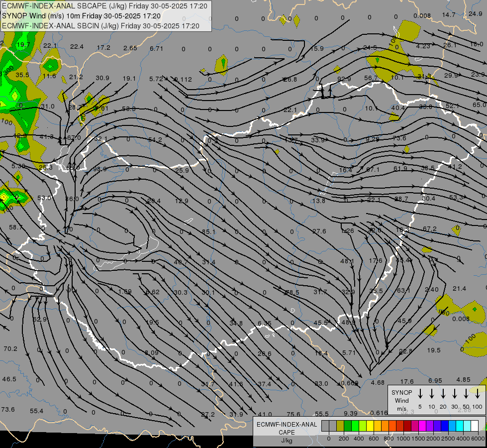This screenshot has height=448, width=487.
Task: Select the white swatch ending at 6000
Action: (x=474, y=426)
